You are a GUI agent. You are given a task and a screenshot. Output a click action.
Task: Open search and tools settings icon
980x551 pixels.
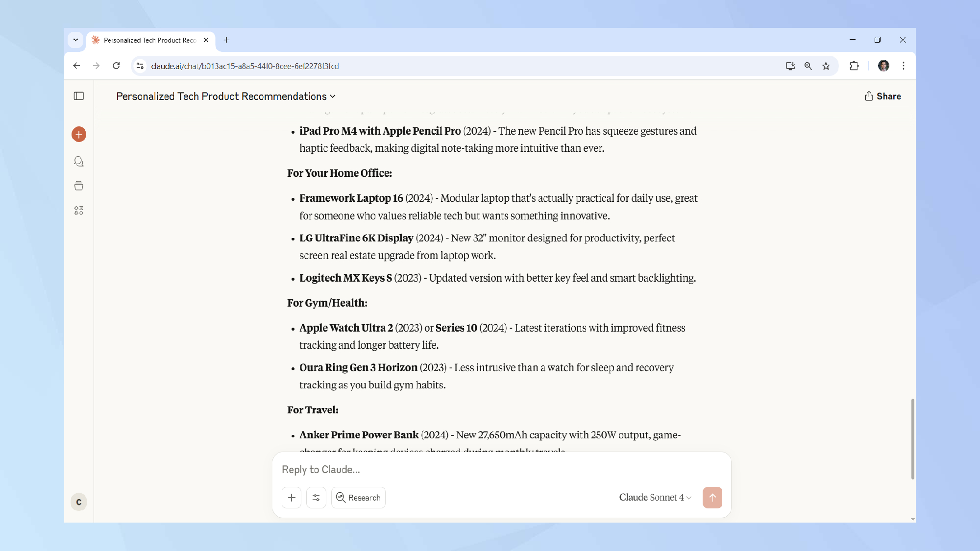[x=316, y=498]
